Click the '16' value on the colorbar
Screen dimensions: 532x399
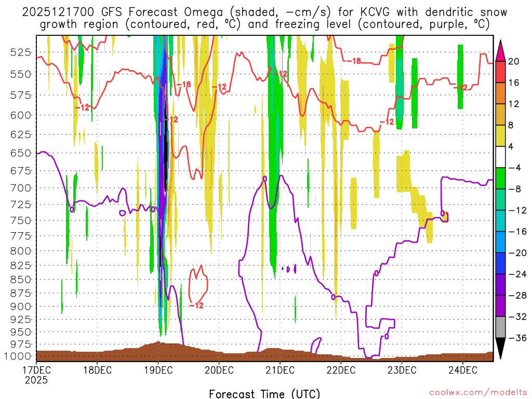coord(514,83)
